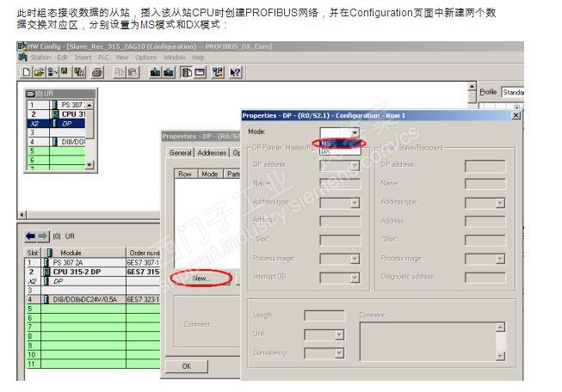The height and width of the screenshot is (392, 562).
Task: Click the Download to Module toolbar icon
Action: pyautogui.click(x=155, y=72)
